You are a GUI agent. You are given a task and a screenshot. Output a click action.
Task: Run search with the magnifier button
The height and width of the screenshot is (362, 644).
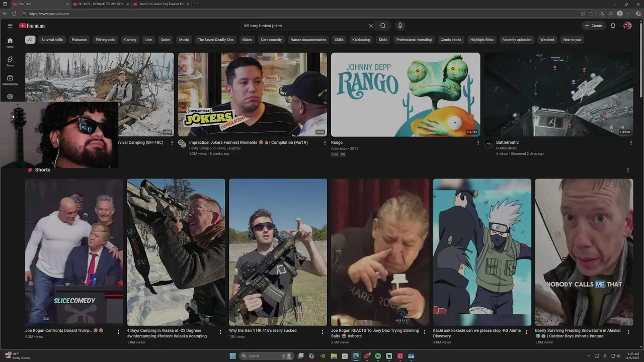[383, 26]
